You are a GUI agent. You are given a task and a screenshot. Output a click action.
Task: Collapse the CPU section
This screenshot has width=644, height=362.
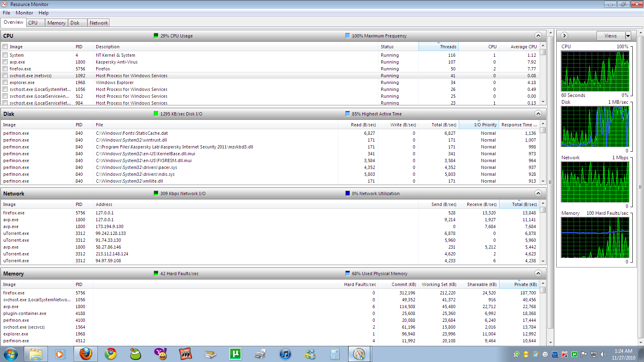pyautogui.click(x=538, y=35)
